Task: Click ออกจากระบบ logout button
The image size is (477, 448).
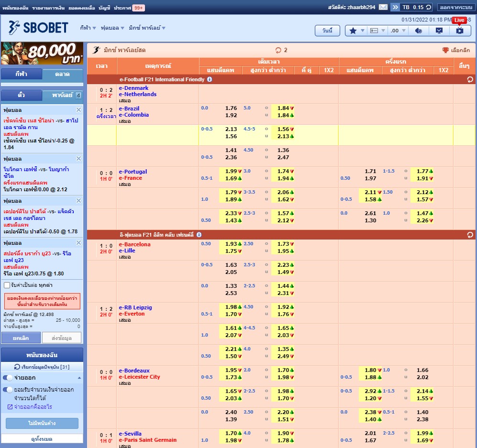Action: pos(456,7)
